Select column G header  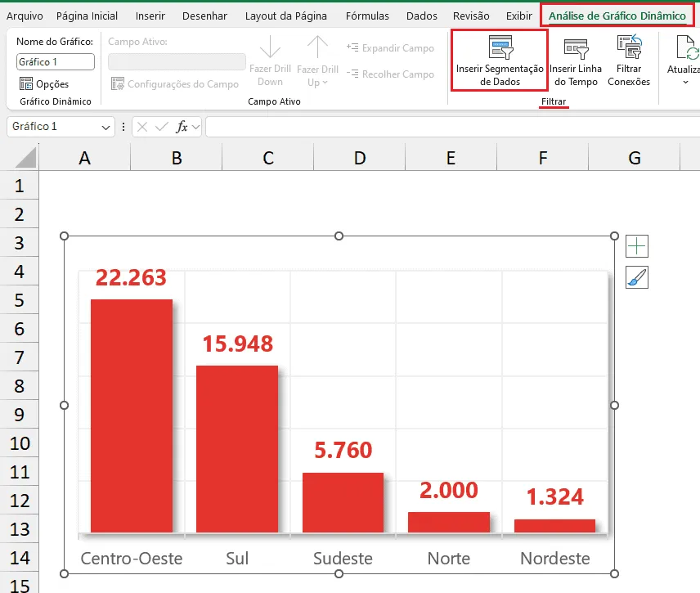pyautogui.click(x=634, y=157)
